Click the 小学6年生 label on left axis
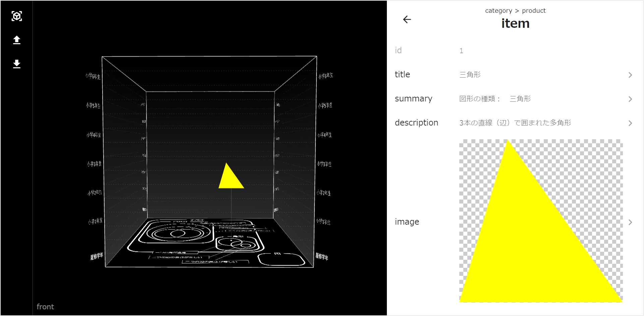The height and width of the screenshot is (316, 644). 93,76
